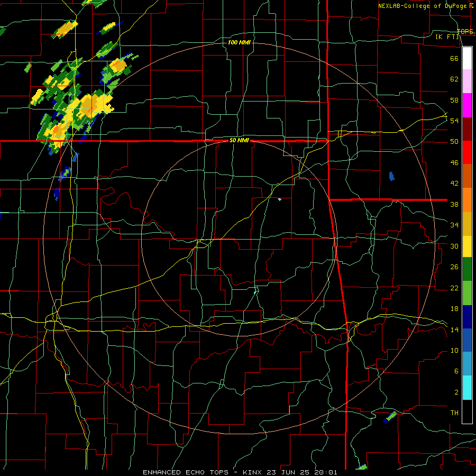The height and width of the screenshot is (476, 476).
Task: Click the legend value 66
Action: [454, 58]
